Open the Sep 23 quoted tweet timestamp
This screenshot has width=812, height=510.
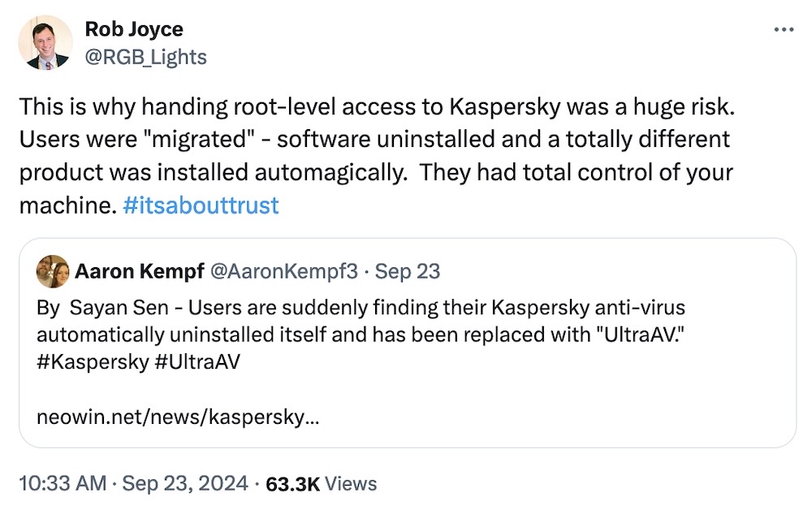tap(406, 270)
